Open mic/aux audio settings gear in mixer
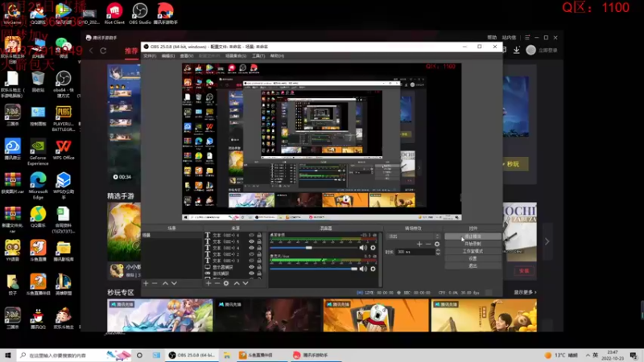This screenshot has height=362, width=644. pyautogui.click(x=373, y=269)
